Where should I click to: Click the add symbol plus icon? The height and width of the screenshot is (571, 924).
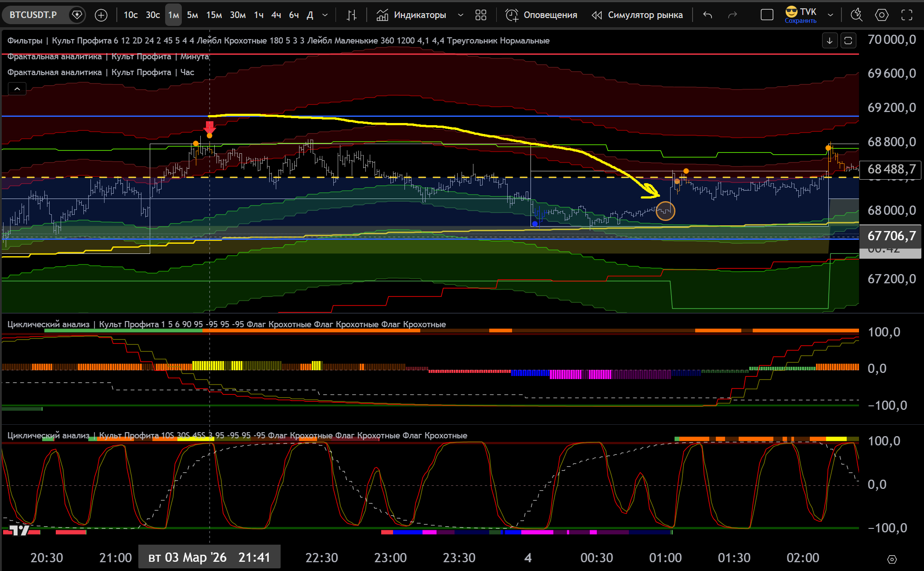(101, 15)
